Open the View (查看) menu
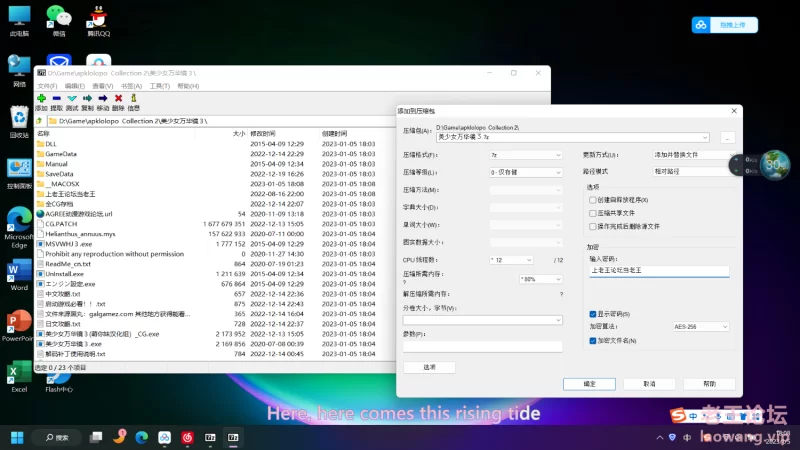The image size is (800, 450). click(x=103, y=86)
